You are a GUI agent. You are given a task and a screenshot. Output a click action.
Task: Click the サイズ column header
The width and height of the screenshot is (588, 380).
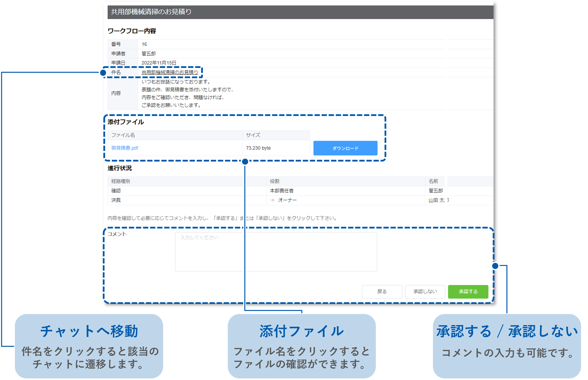(x=253, y=135)
